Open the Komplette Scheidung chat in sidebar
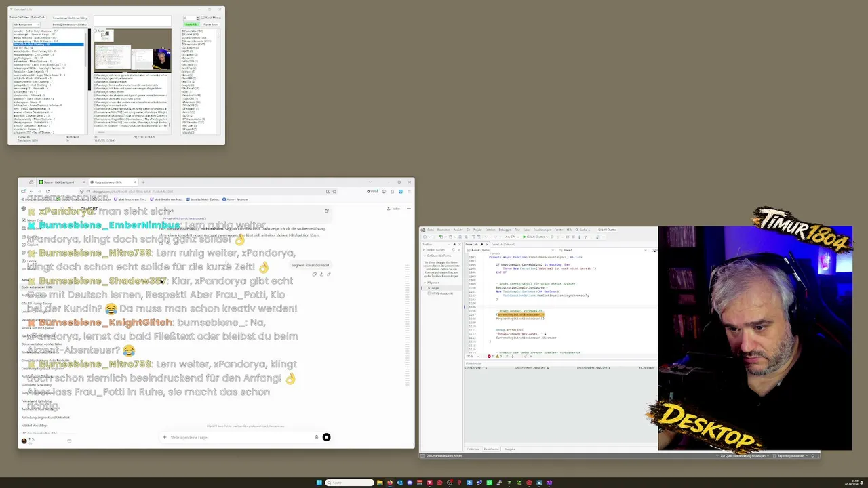This screenshot has width=868, height=488. coord(37,385)
